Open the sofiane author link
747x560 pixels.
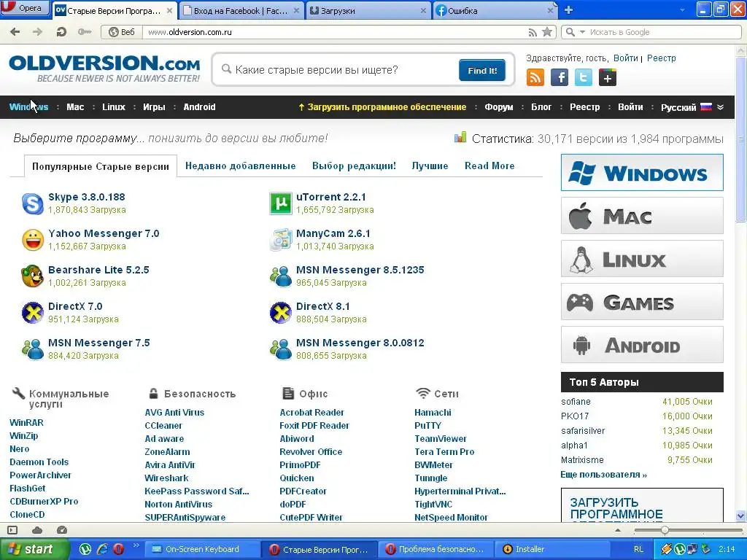[576, 402]
